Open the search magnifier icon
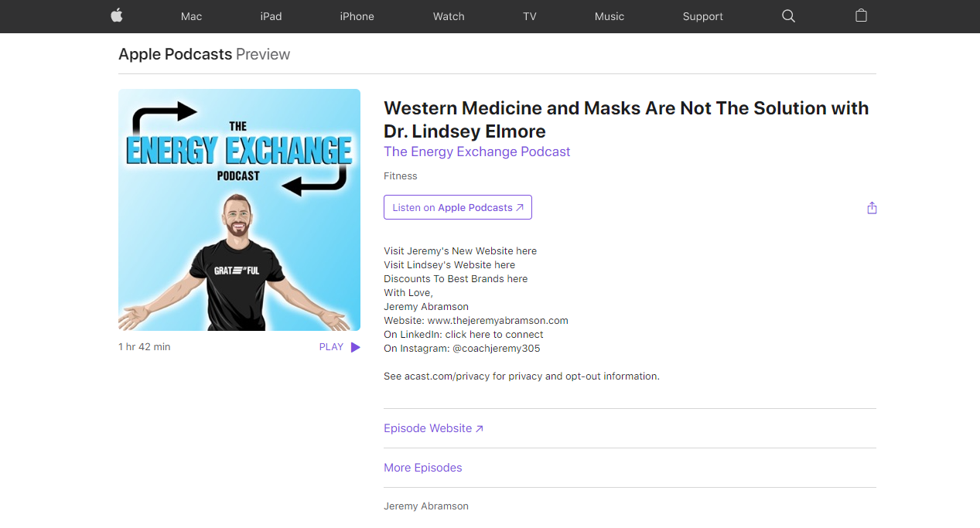The width and height of the screenshot is (980, 528). pyautogui.click(x=788, y=16)
